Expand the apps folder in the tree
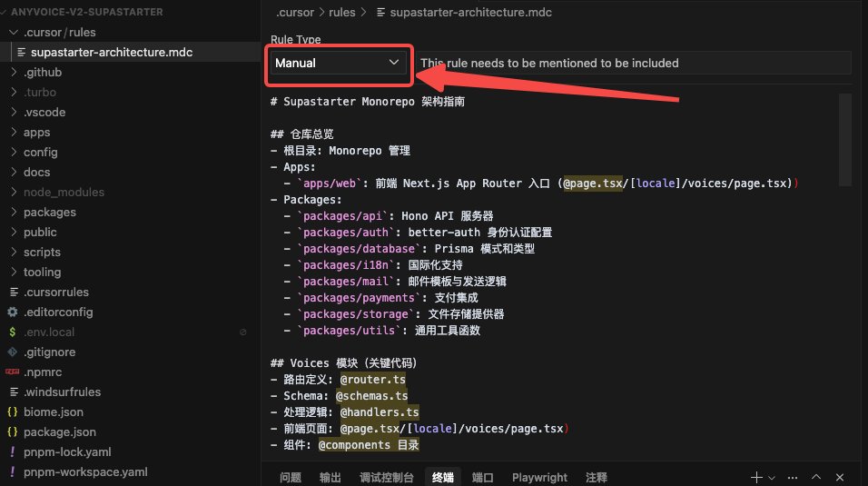The width and height of the screenshot is (868, 486). (x=36, y=132)
